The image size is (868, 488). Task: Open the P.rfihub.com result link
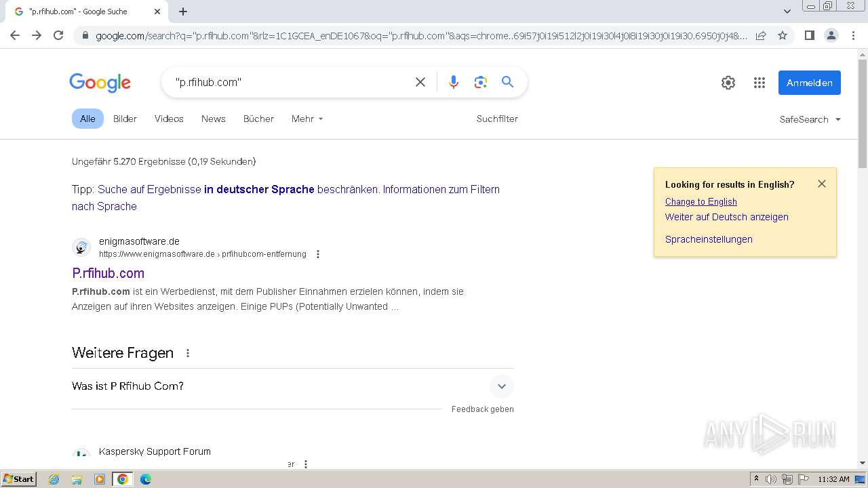point(108,273)
